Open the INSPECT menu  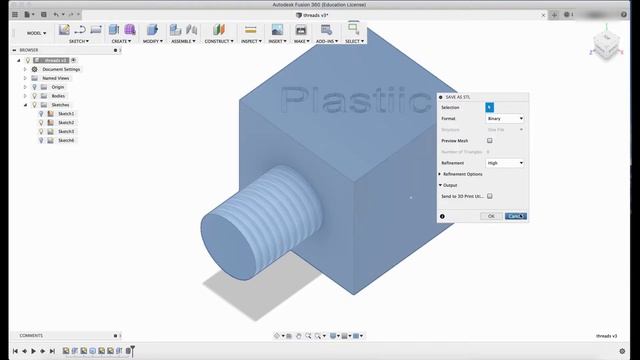point(251,41)
